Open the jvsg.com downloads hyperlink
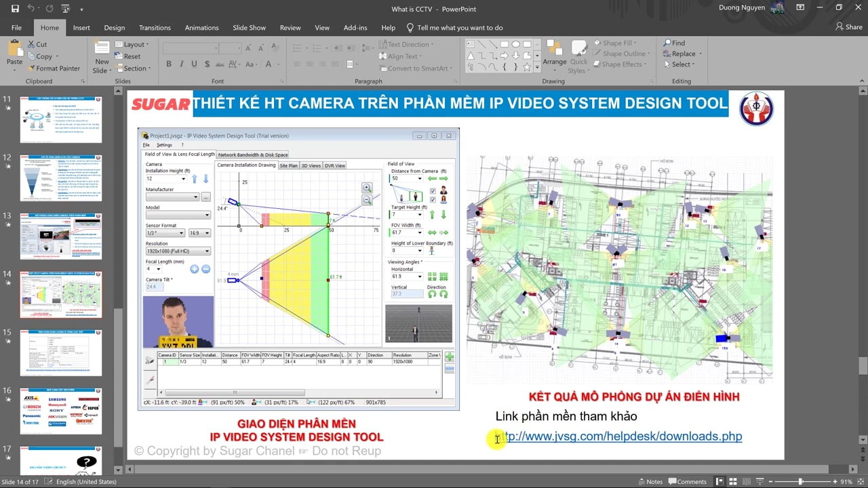 (618, 436)
